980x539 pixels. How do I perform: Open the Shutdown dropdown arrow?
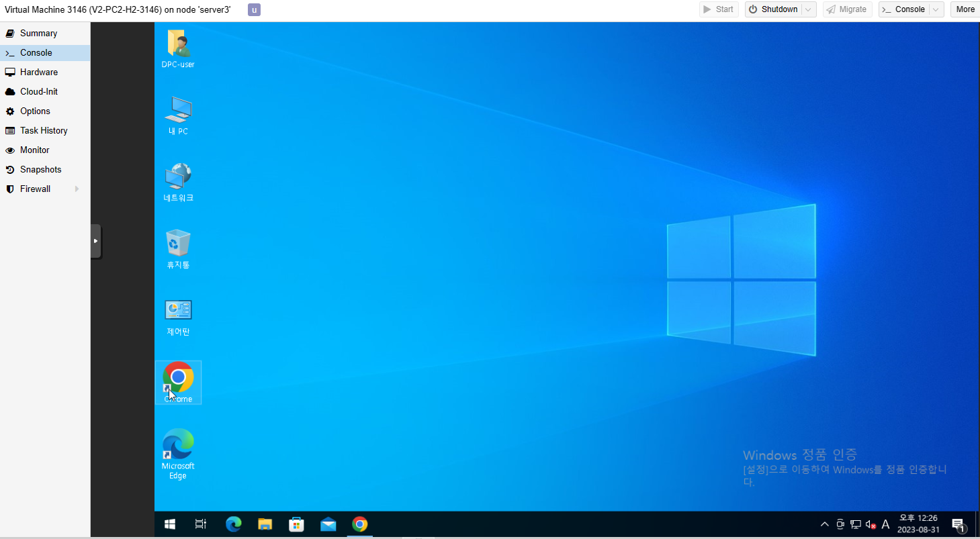pos(809,9)
